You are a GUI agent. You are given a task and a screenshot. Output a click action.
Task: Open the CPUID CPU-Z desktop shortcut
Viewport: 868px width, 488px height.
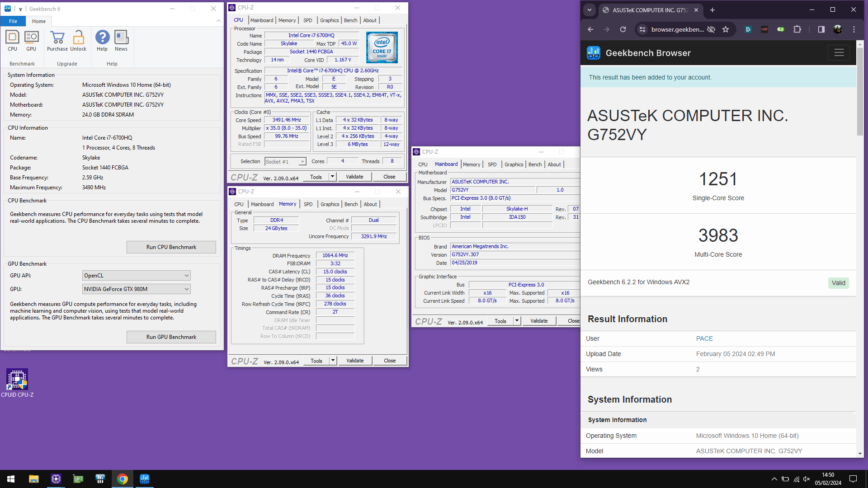click(x=17, y=383)
